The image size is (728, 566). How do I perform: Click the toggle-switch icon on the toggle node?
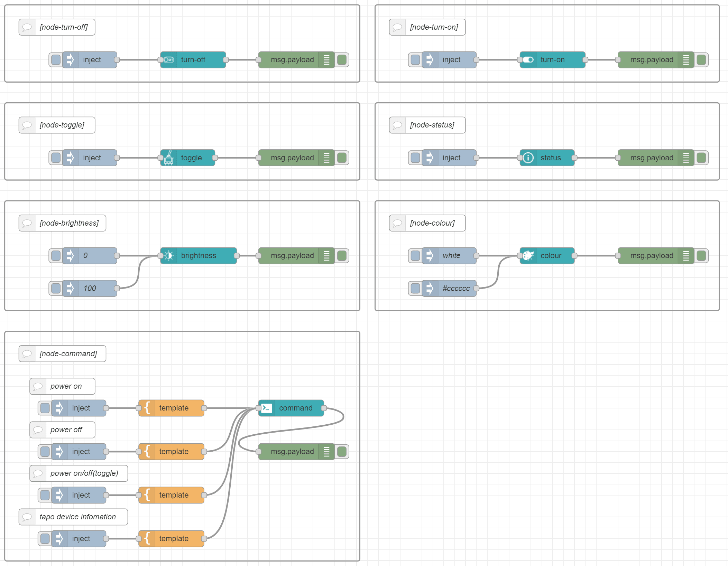click(x=168, y=158)
